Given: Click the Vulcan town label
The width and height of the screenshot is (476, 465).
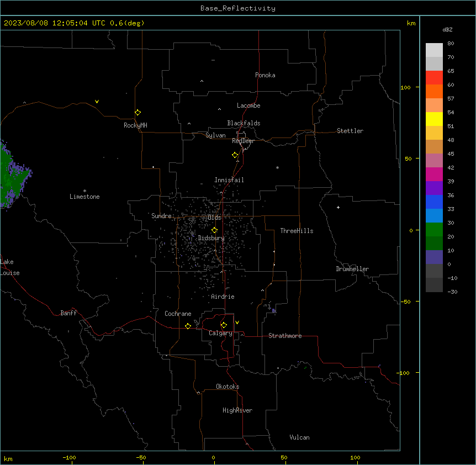Looking at the screenshot, I should pyautogui.click(x=299, y=437).
